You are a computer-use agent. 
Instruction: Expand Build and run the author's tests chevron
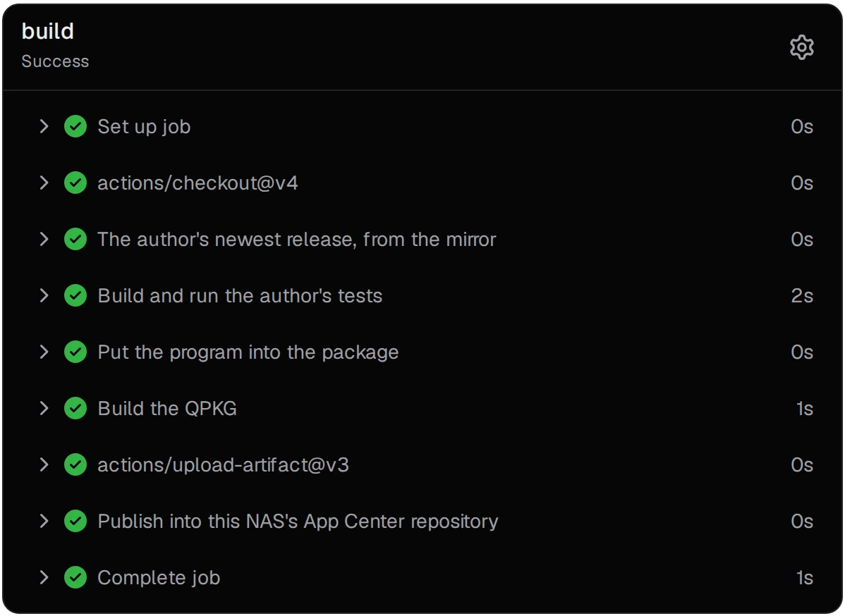(44, 295)
